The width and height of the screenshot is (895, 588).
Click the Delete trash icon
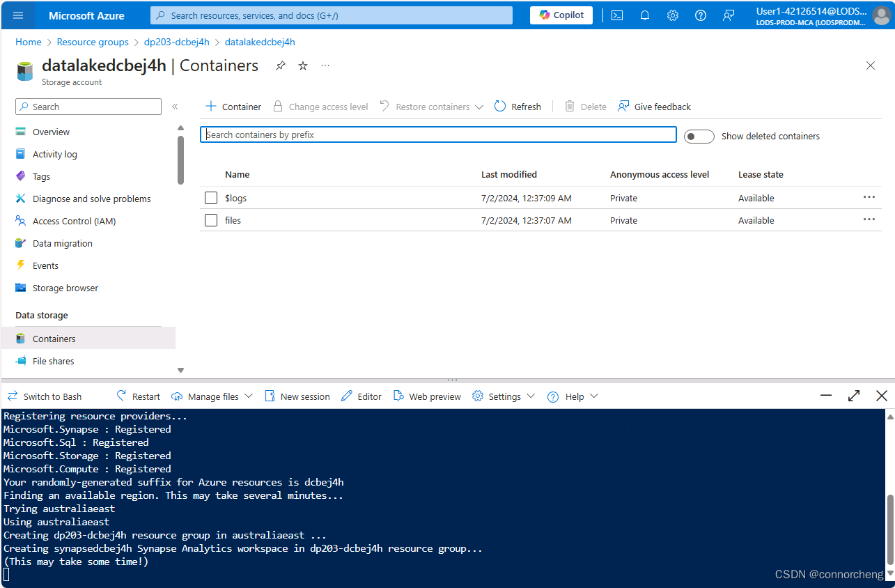570,107
